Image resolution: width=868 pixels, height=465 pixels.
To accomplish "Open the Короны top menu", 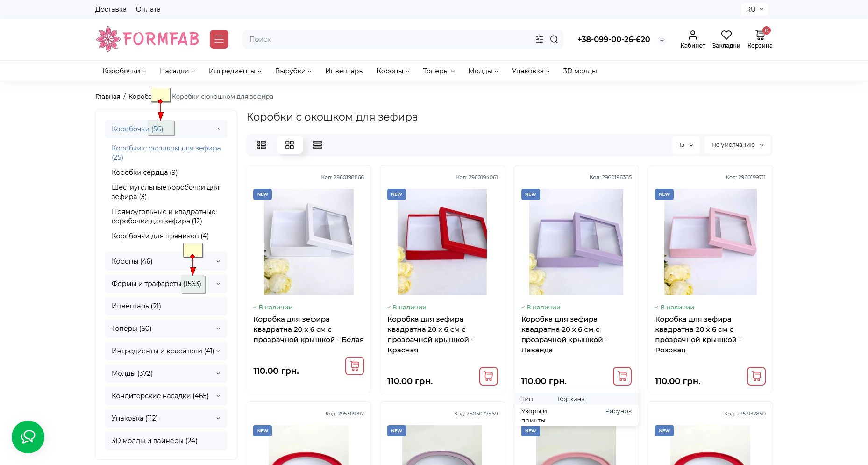I will coord(393,71).
